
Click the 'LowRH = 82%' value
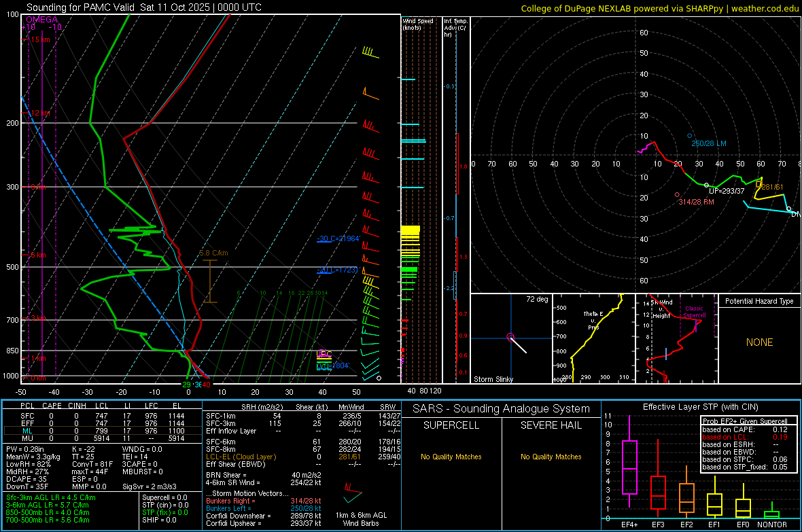(28, 464)
